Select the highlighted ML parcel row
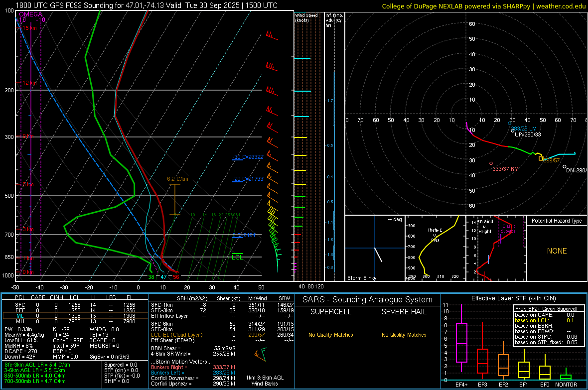588x390 pixels. [75, 316]
